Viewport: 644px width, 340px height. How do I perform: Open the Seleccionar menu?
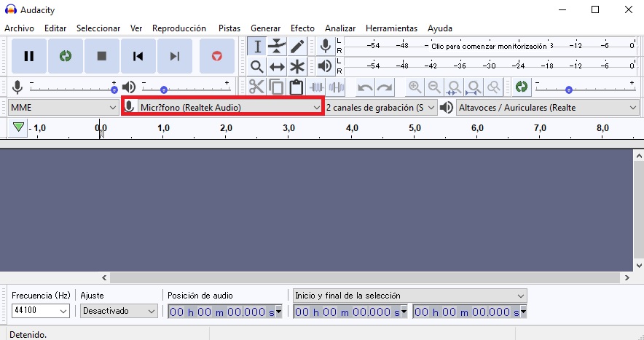[98, 28]
